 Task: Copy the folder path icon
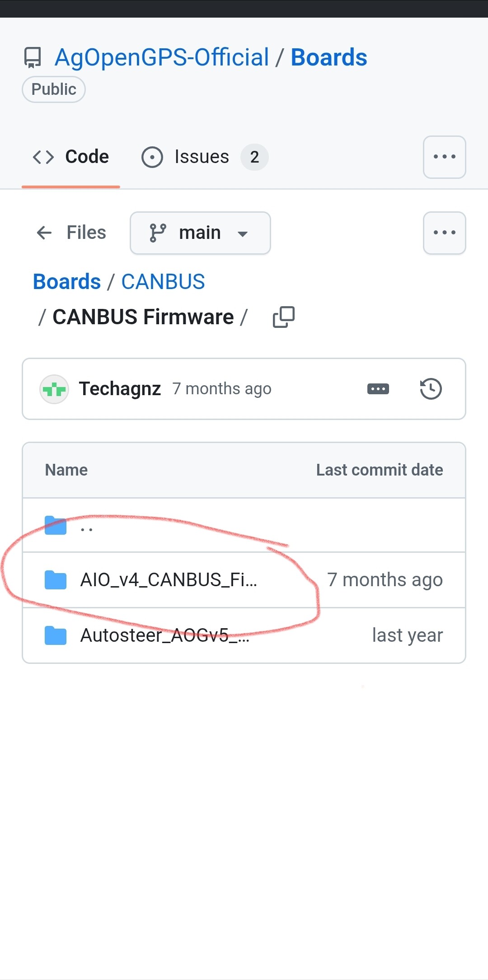pos(284,317)
